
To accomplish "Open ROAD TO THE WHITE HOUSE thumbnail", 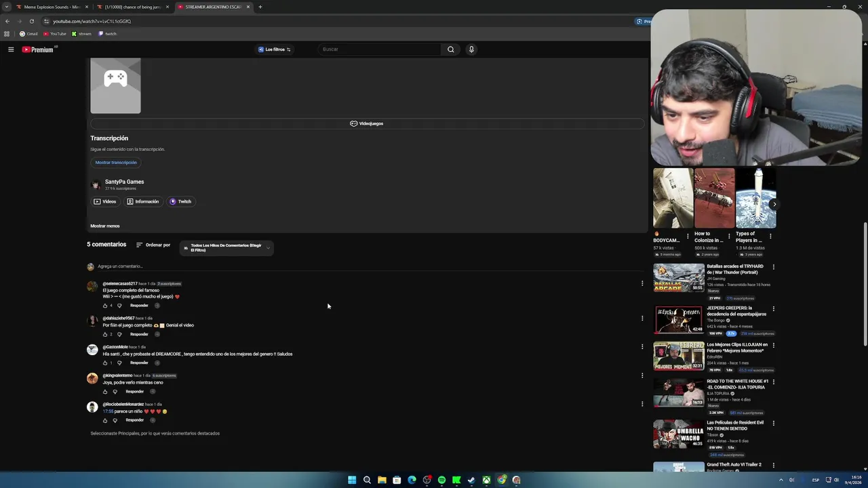I will pyautogui.click(x=679, y=392).
